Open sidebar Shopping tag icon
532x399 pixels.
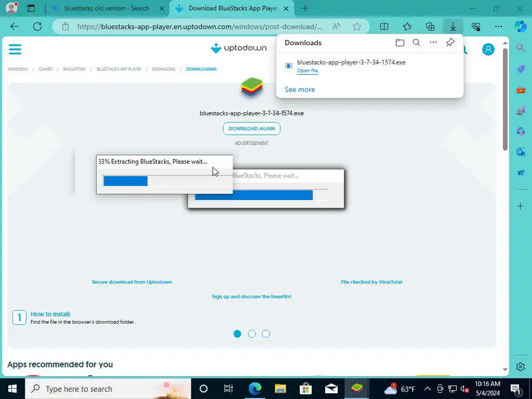tap(521, 69)
